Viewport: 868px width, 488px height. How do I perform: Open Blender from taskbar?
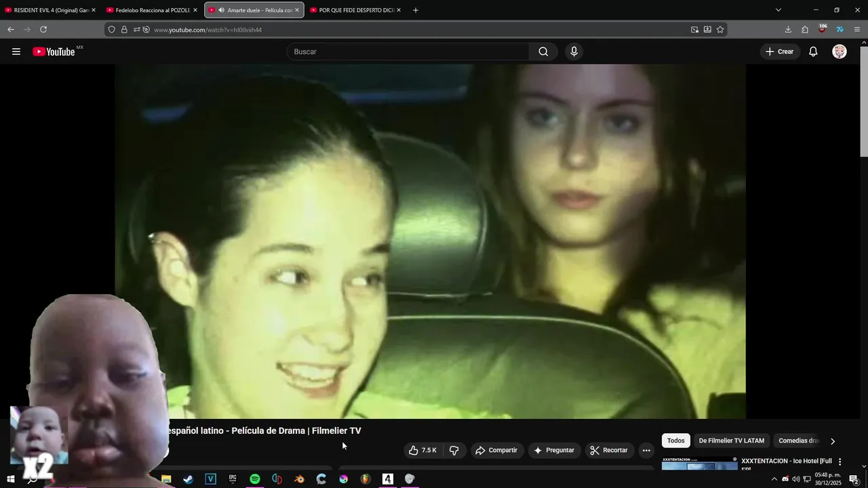[299, 479]
